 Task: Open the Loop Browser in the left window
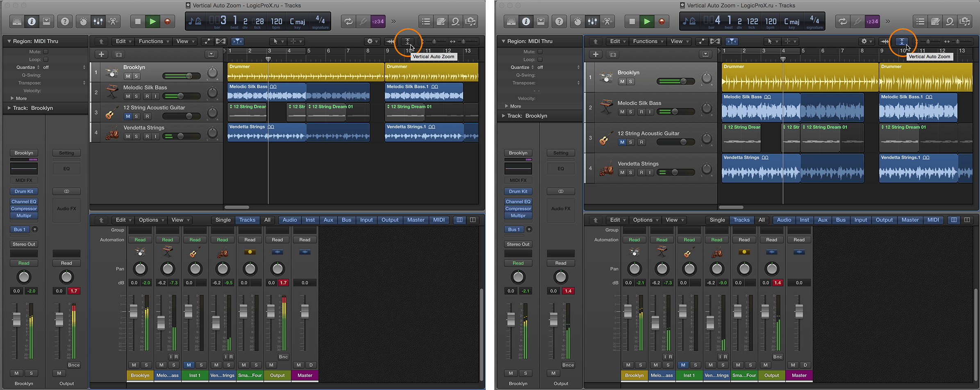(456, 21)
